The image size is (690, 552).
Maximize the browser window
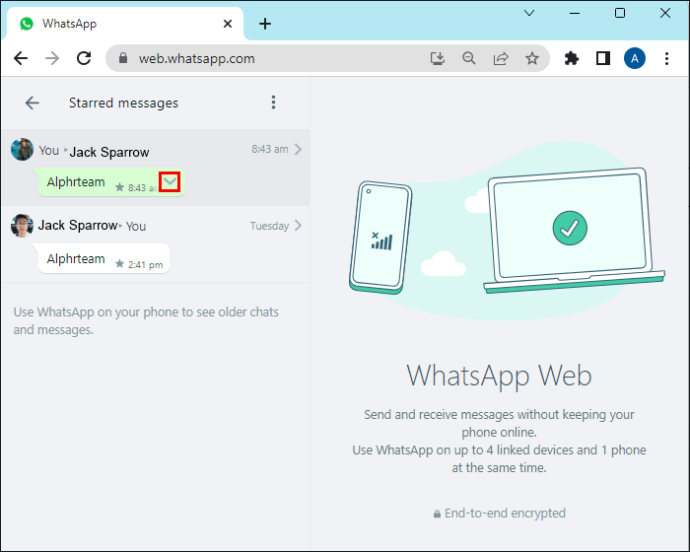click(x=620, y=13)
